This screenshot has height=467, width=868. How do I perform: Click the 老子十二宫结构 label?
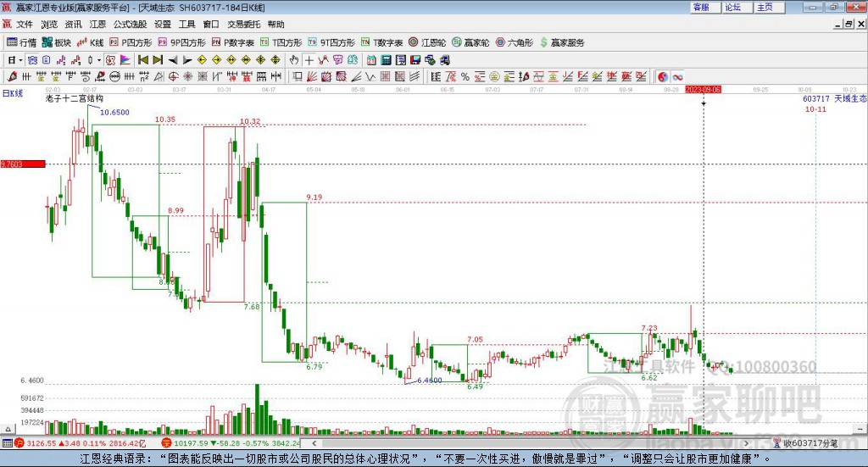click(x=75, y=98)
